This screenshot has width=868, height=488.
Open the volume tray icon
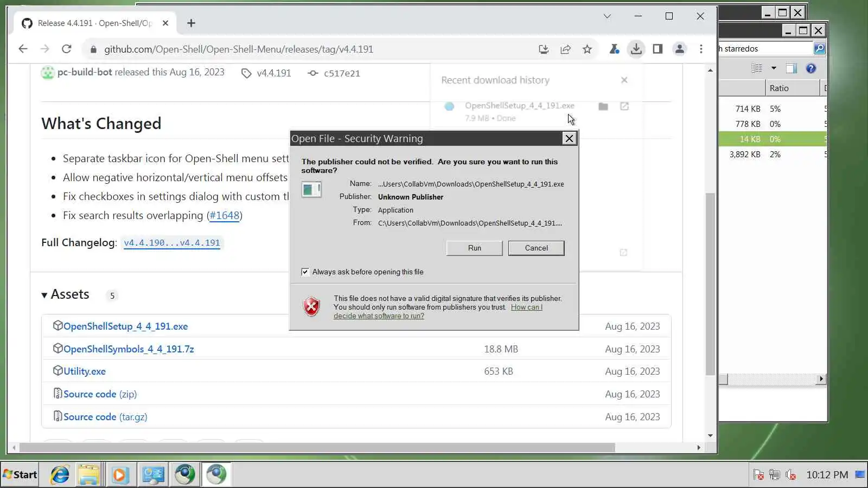[790, 475]
